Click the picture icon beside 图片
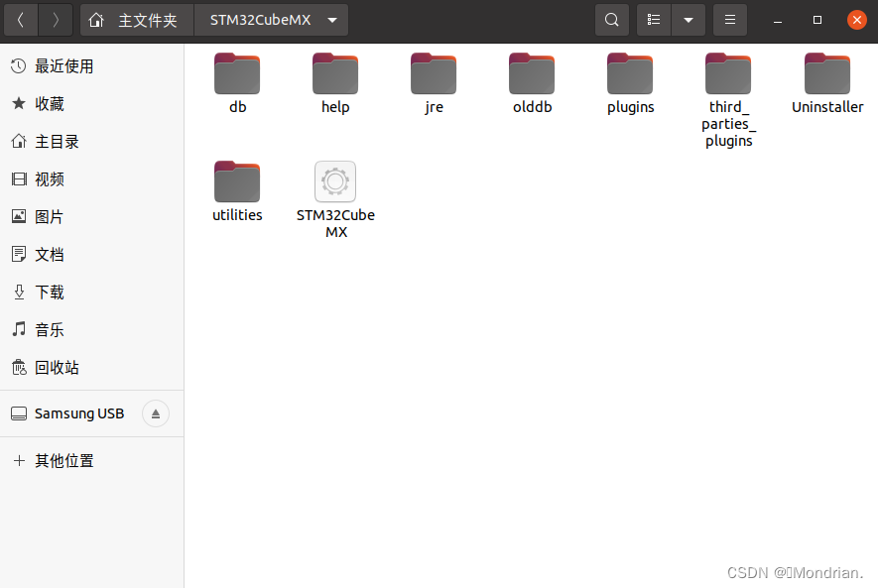The height and width of the screenshot is (588, 878). 19,216
